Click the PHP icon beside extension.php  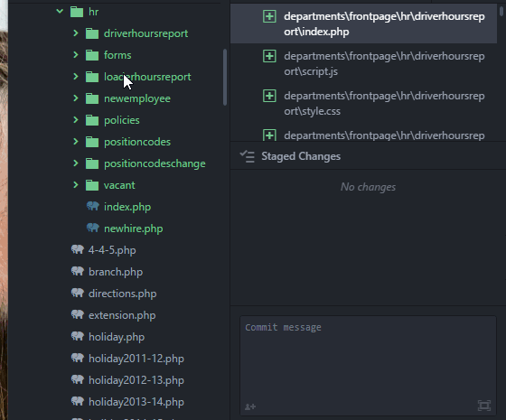tap(78, 314)
